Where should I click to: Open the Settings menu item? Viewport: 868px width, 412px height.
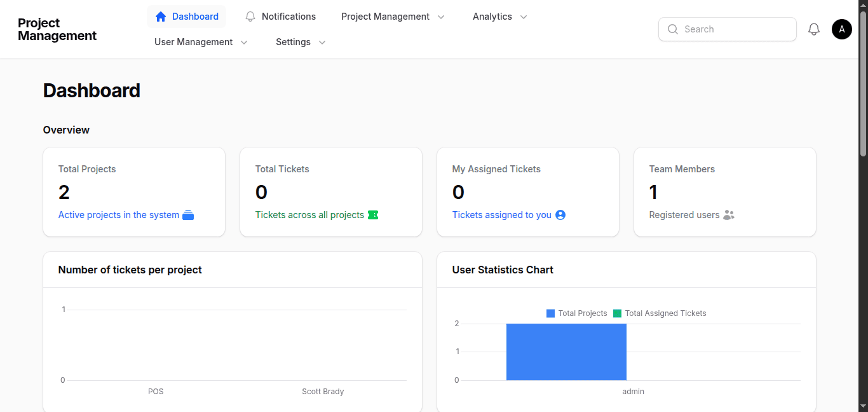point(300,41)
